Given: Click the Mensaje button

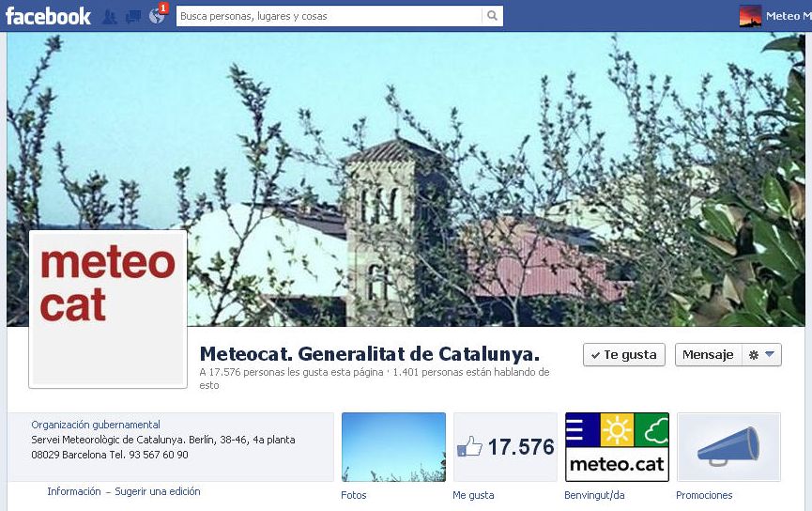Looking at the screenshot, I should click(x=708, y=355).
